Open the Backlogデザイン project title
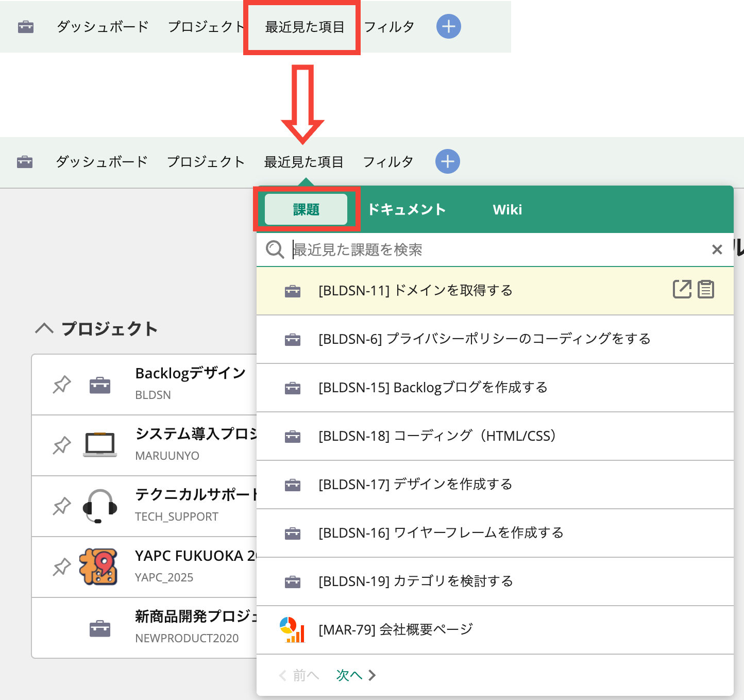Image resolution: width=744 pixels, height=700 pixels. [191, 373]
